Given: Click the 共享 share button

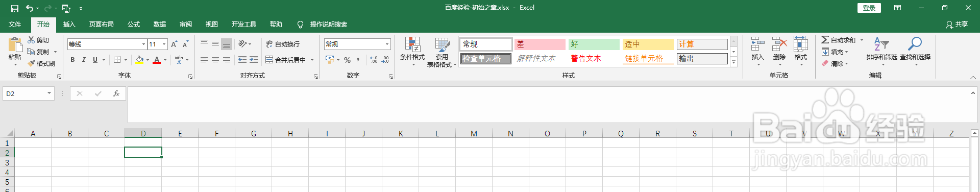Looking at the screenshot, I should coord(957,25).
